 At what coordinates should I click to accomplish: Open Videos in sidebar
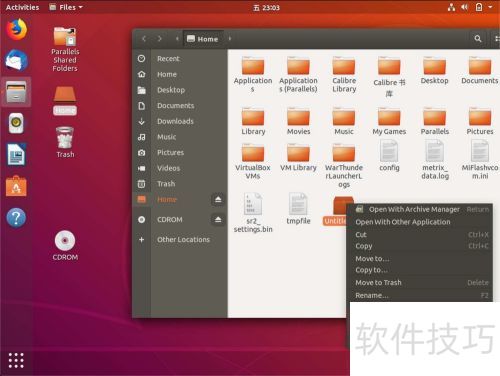coord(180,168)
